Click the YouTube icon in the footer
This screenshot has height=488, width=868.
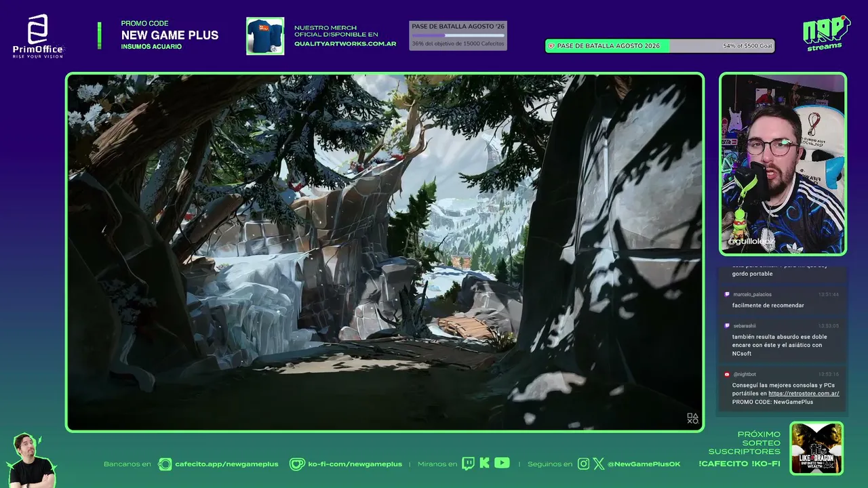click(x=502, y=464)
